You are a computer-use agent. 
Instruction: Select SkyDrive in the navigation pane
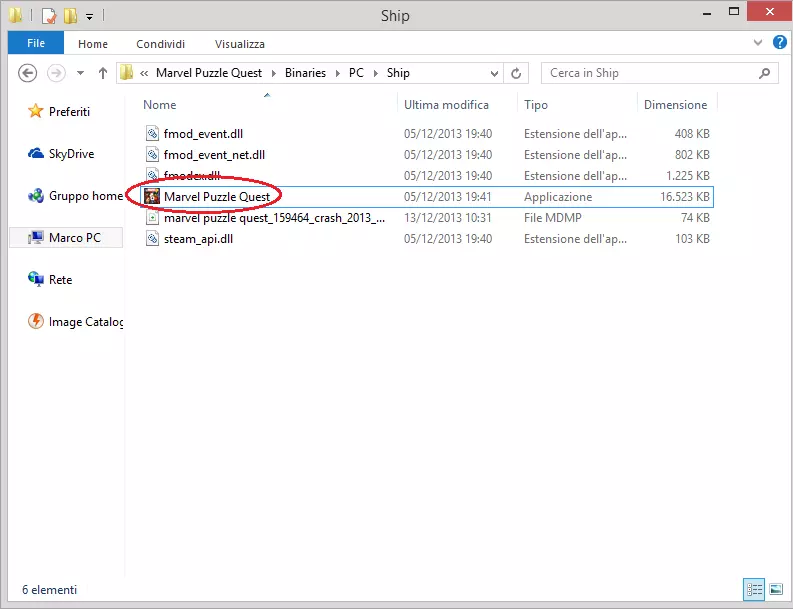click(x=71, y=154)
